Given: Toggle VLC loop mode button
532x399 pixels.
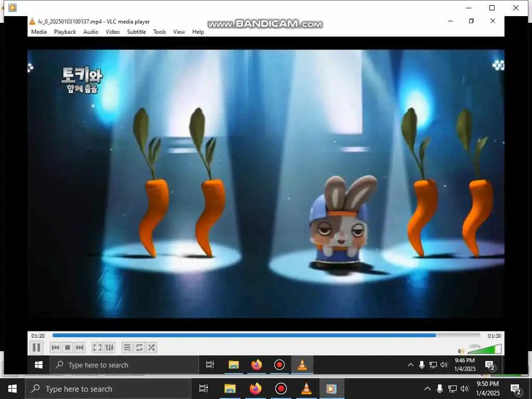Looking at the screenshot, I should [x=139, y=348].
